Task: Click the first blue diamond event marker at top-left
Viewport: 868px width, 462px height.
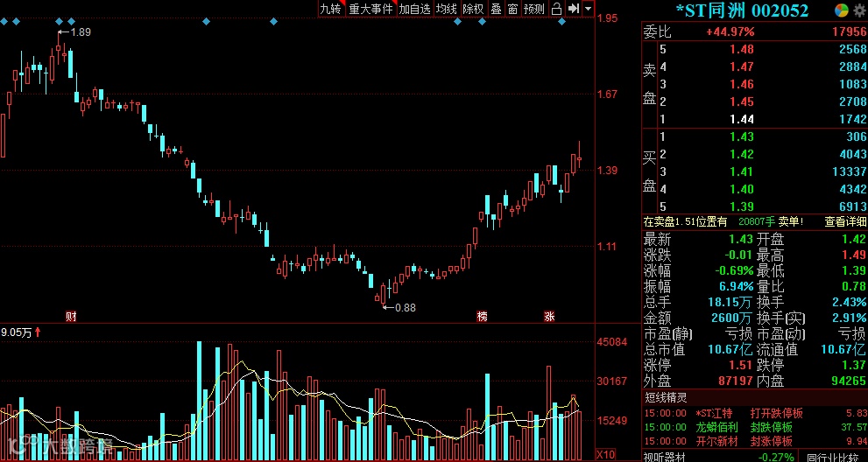Action: click(4, 22)
